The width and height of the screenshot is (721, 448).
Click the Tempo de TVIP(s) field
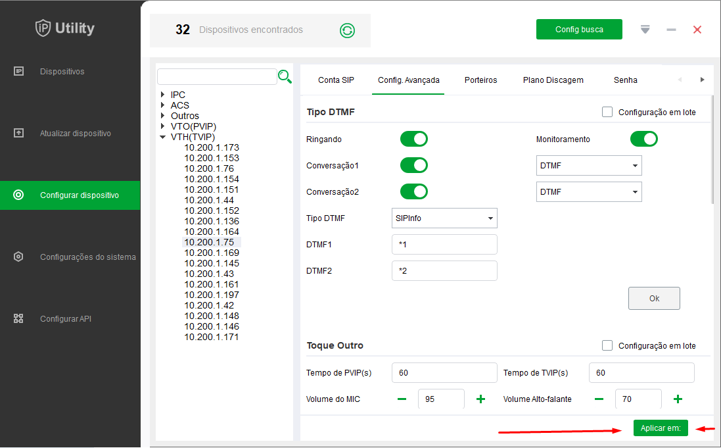[x=641, y=373]
